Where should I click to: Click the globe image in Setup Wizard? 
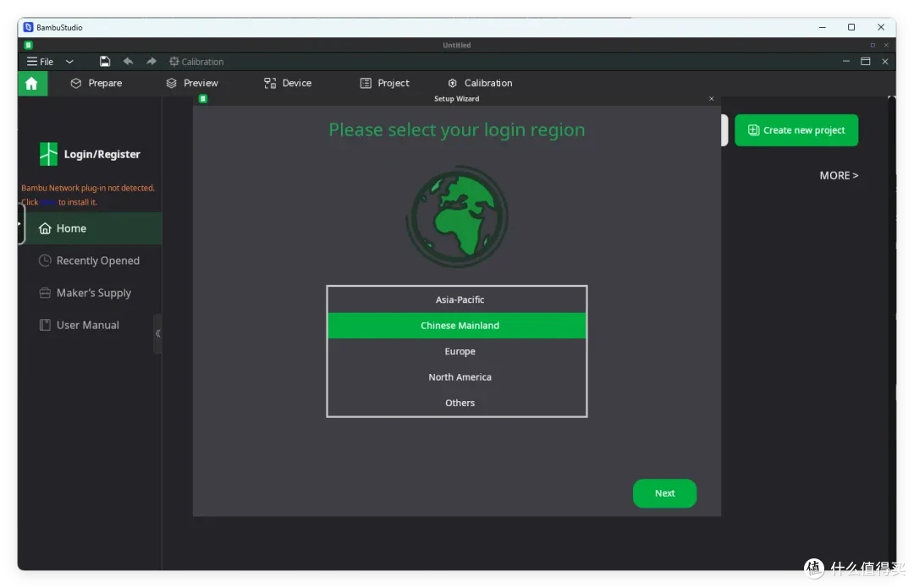pyautogui.click(x=457, y=217)
